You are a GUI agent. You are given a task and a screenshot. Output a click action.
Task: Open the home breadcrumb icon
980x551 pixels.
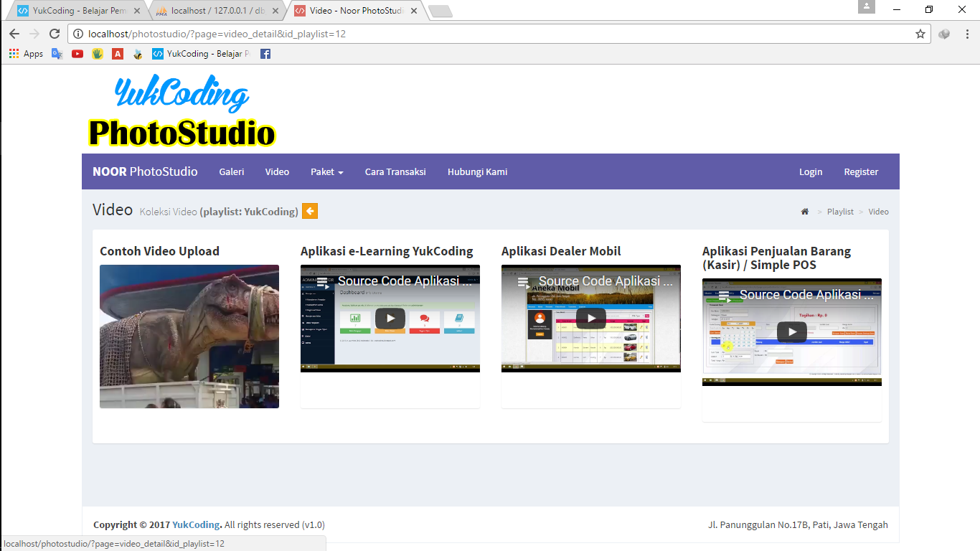(804, 211)
